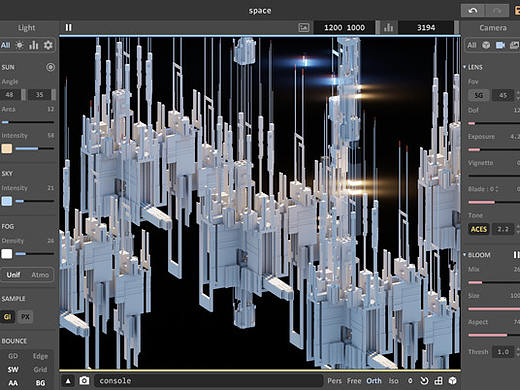
Task: Click the redo arrow button
Action: click(497, 11)
